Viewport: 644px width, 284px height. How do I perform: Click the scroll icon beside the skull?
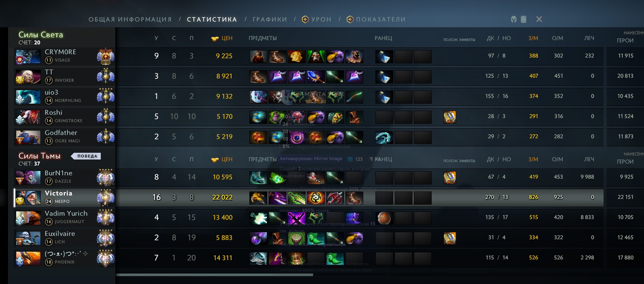pyautogui.click(x=523, y=19)
